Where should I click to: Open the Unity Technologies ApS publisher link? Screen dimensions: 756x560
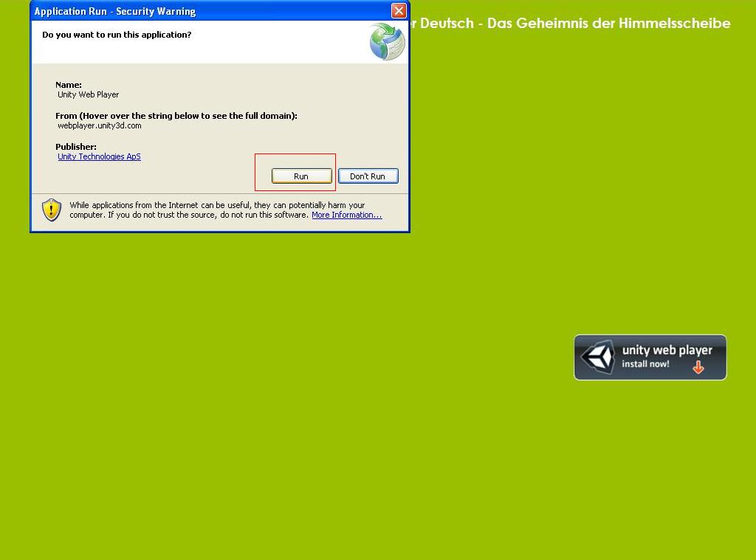(x=100, y=156)
